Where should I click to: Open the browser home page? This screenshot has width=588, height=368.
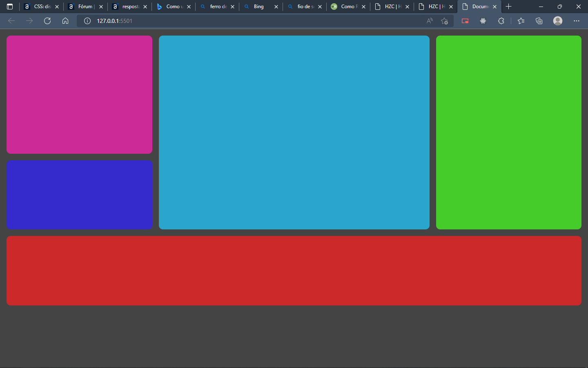click(x=65, y=21)
